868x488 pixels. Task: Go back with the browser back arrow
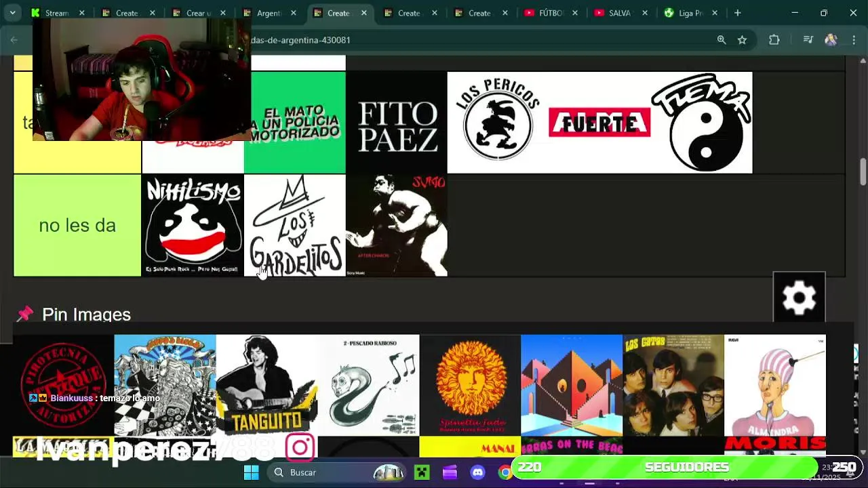14,40
